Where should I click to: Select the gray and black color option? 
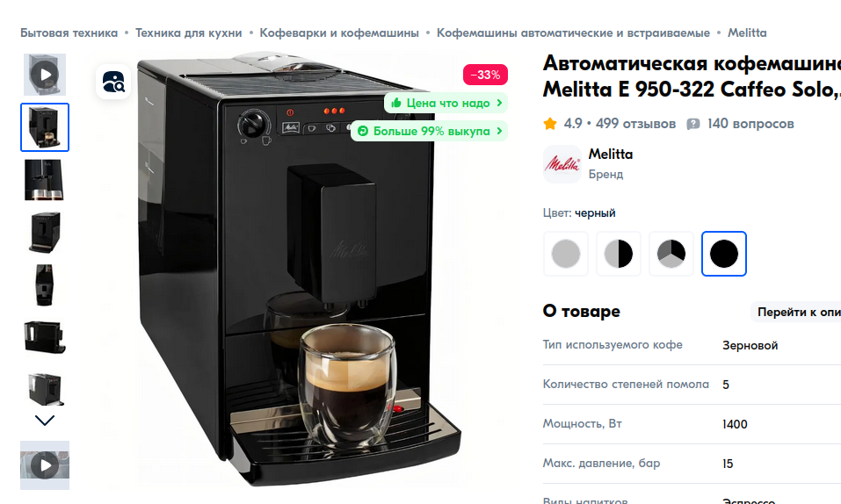(619, 254)
